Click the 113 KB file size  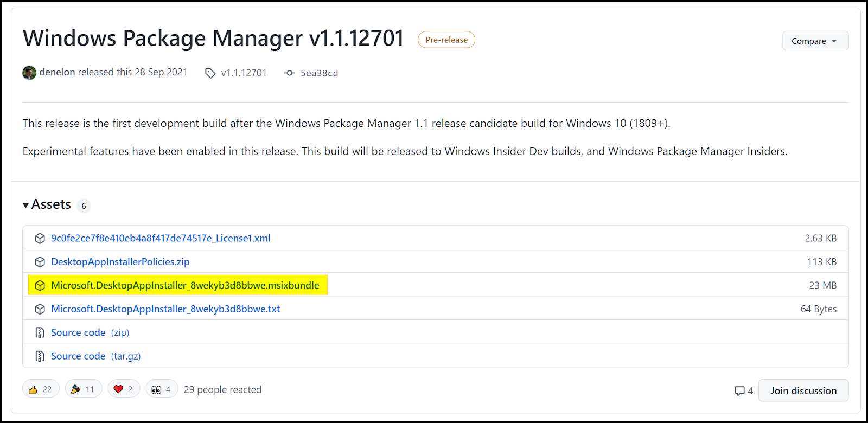click(822, 262)
